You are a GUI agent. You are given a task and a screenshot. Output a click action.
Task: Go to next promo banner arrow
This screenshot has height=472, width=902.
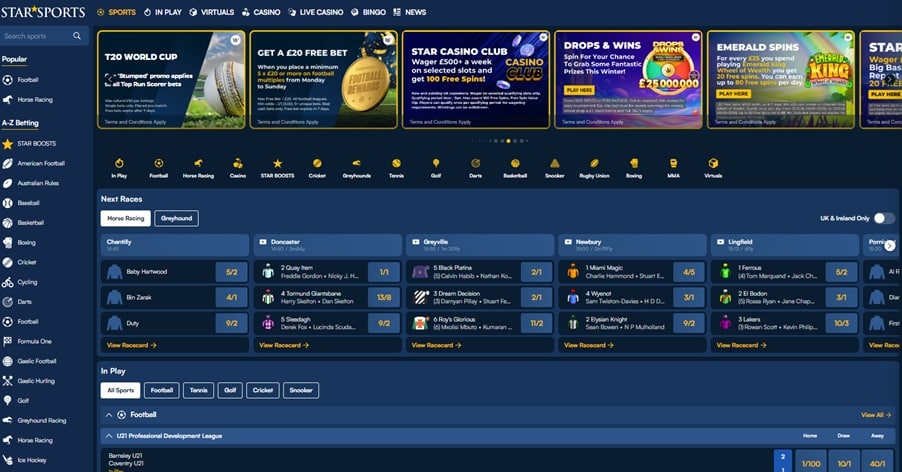[x=889, y=79]
